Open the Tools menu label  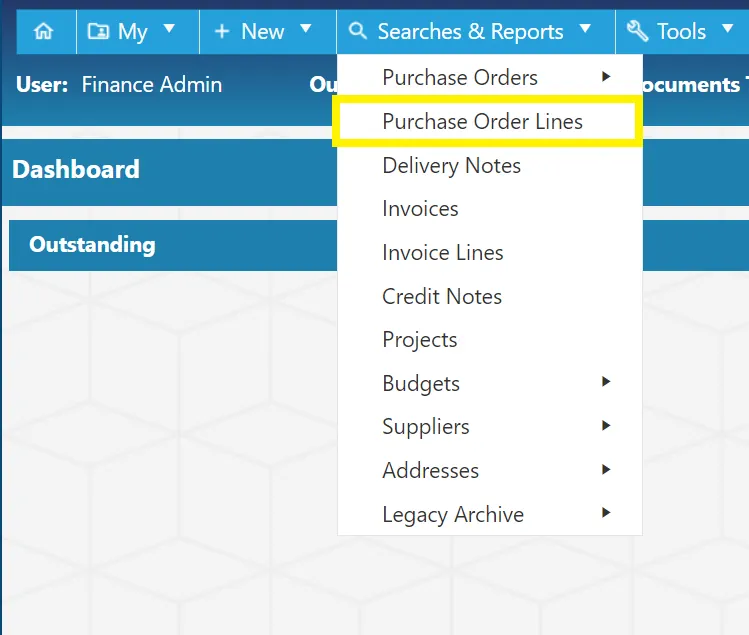[x=681, y=32]
